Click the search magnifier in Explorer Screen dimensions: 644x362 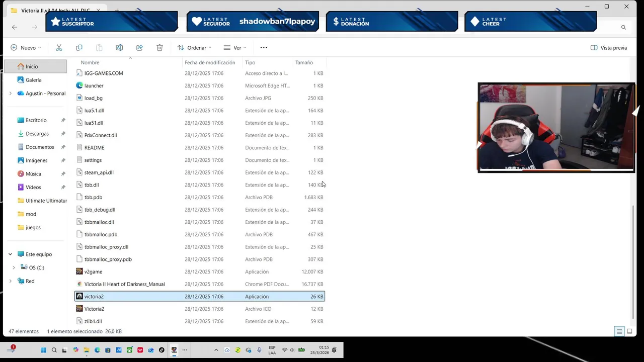(x=623, y=27)
